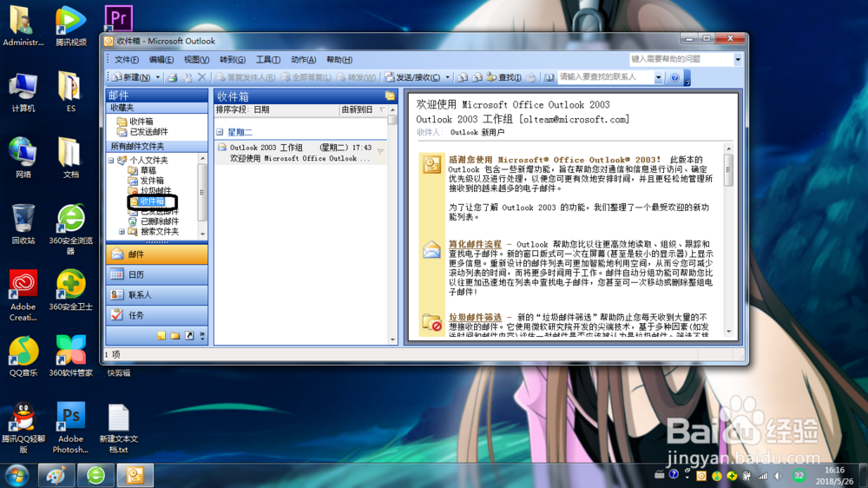Select the 垃圾邮件 folder
This screenshot has width=868, height=488.
[x=155, y=190]
